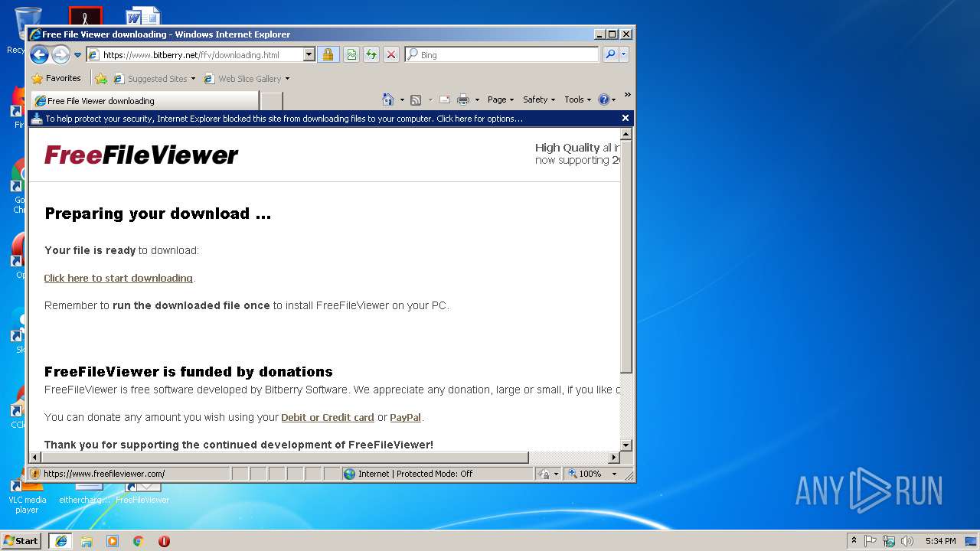The height and width of the screenshot is (551, 980).
Task: Open the Debit or Credit card donation link
Action: pyautogui.click(x=328, y=417)
